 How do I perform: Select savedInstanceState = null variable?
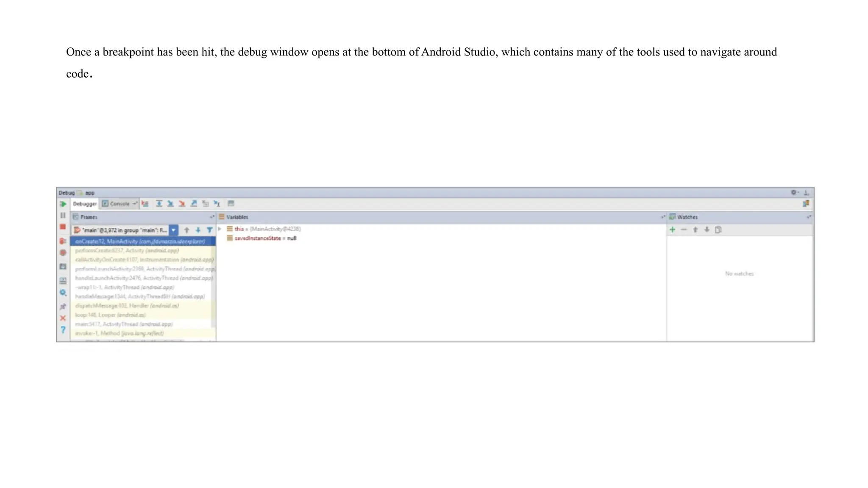tap(262, 238)
